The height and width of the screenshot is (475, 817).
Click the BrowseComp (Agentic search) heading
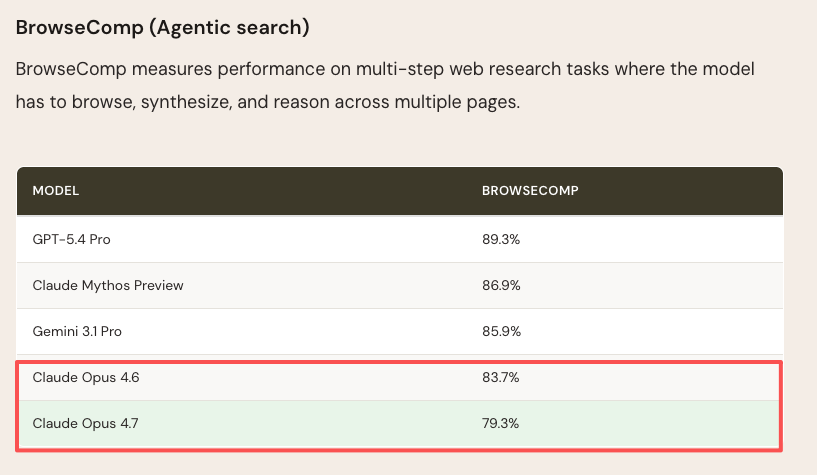[163, 28]
